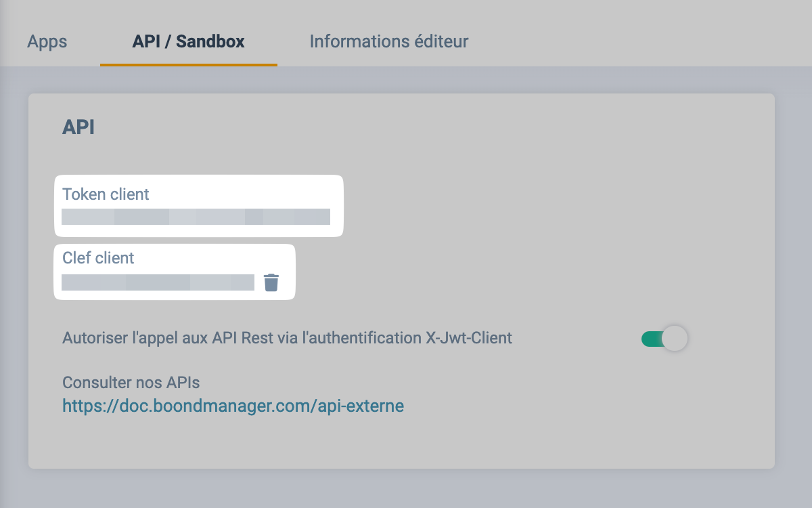Click the API section heading
The image size is (812, 508).
(x=78, y=127)
